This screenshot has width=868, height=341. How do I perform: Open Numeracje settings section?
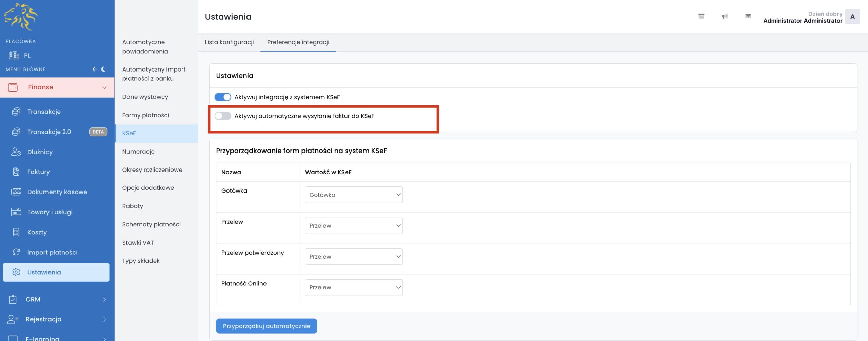138,152
